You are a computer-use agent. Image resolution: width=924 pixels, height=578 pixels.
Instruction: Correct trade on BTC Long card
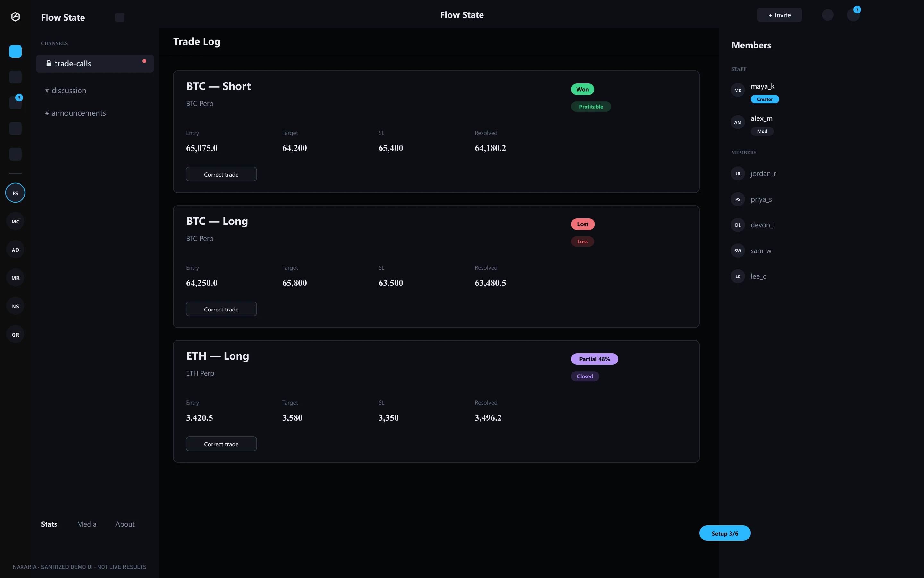(x=221, y=309)
